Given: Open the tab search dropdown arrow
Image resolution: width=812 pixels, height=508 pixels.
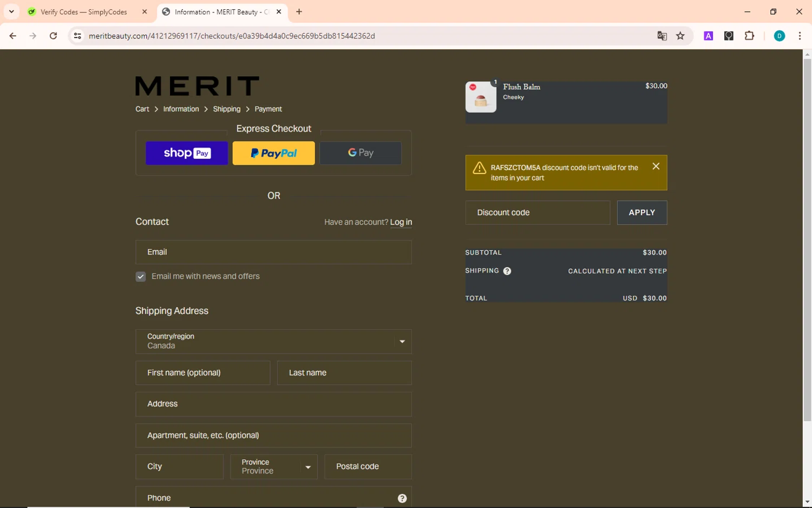Looking at the screenshot, I should [11, 11].
